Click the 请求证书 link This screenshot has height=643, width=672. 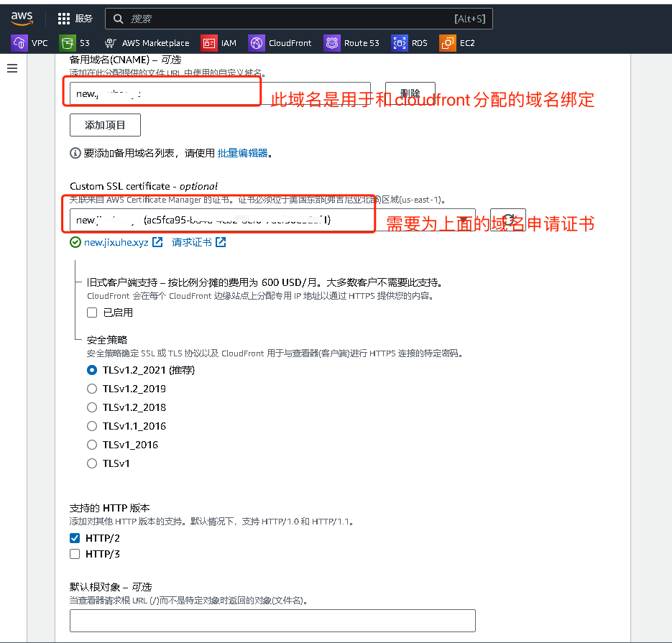[x=192, y=242]
